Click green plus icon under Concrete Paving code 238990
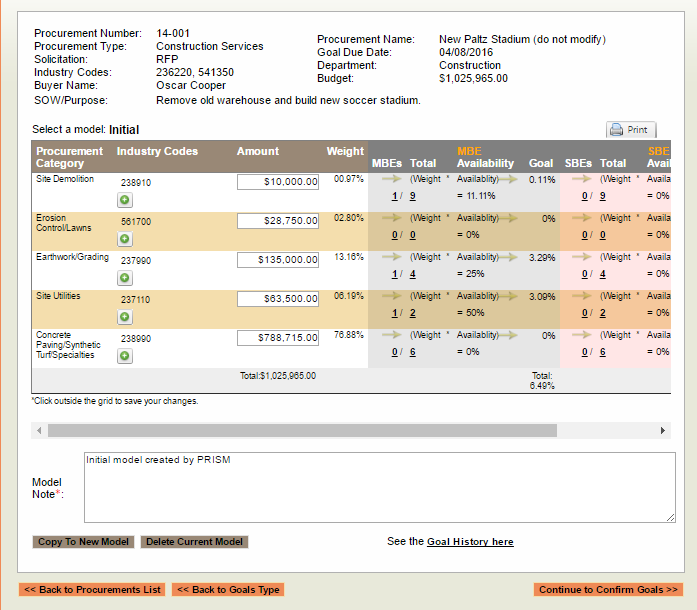Image resolution: width=697 pixels, height=610 pixels. pyautogui.click(x=125, y=356)
